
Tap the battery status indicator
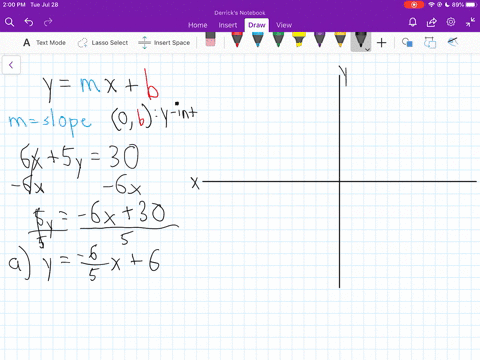coord(465,5)
